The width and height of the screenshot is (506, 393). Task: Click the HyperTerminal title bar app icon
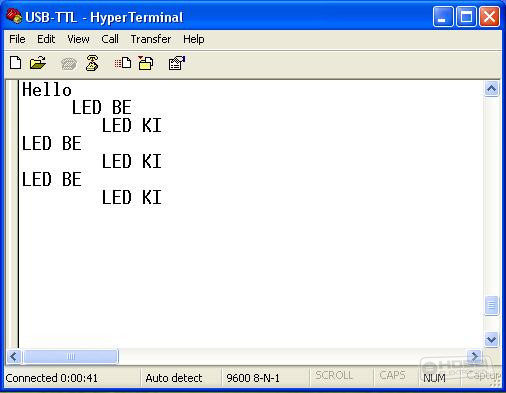(14, 17)
